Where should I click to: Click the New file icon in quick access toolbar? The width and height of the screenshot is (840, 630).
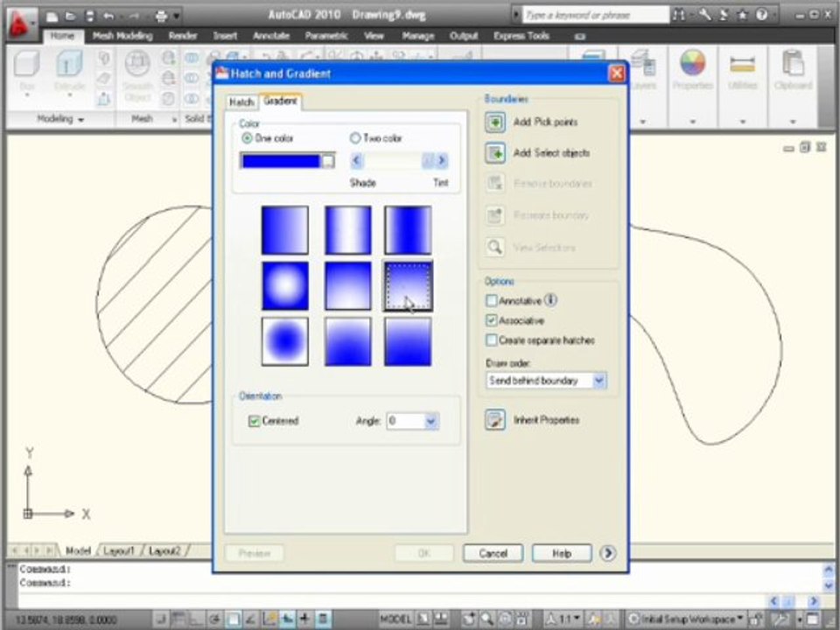point(52,16)
